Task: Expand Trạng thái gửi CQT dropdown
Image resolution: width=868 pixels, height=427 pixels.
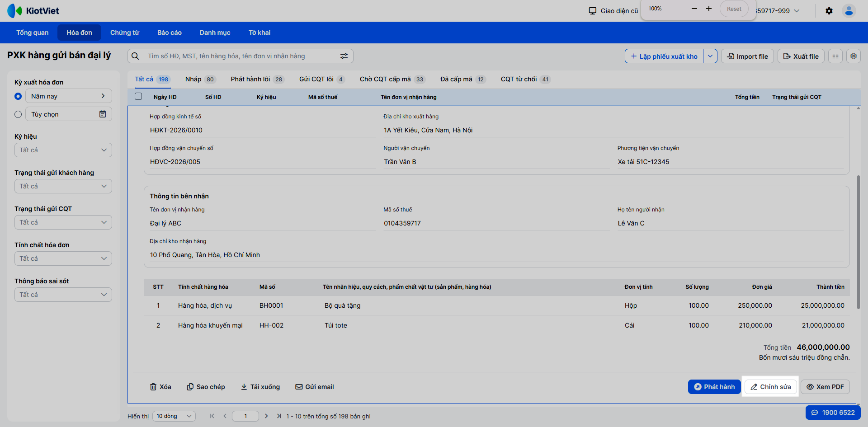Action: [63, 222]
